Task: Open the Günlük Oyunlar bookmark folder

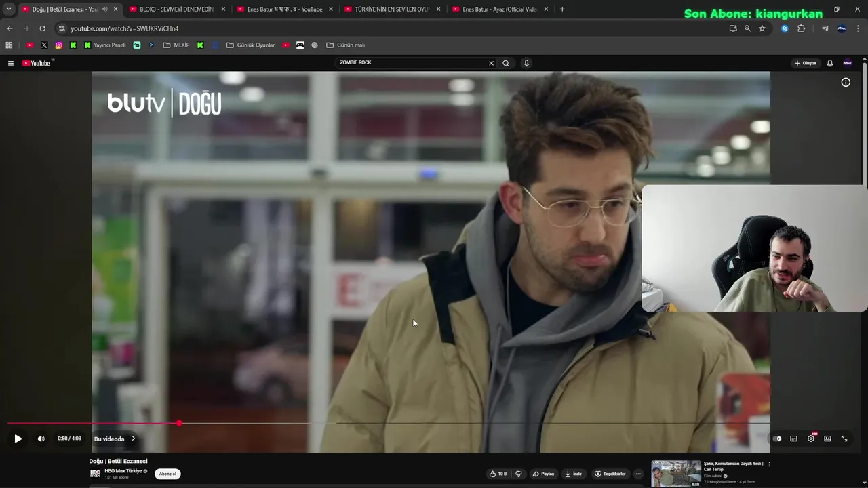Action: [251, 45]
